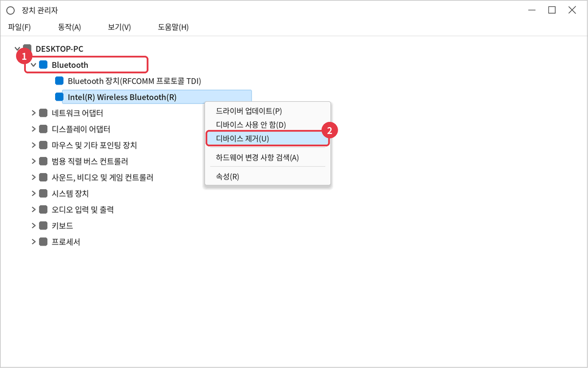Minimize the 장치 관리자 window
Viewport: 588px width, 368px height.
point(532,10)
